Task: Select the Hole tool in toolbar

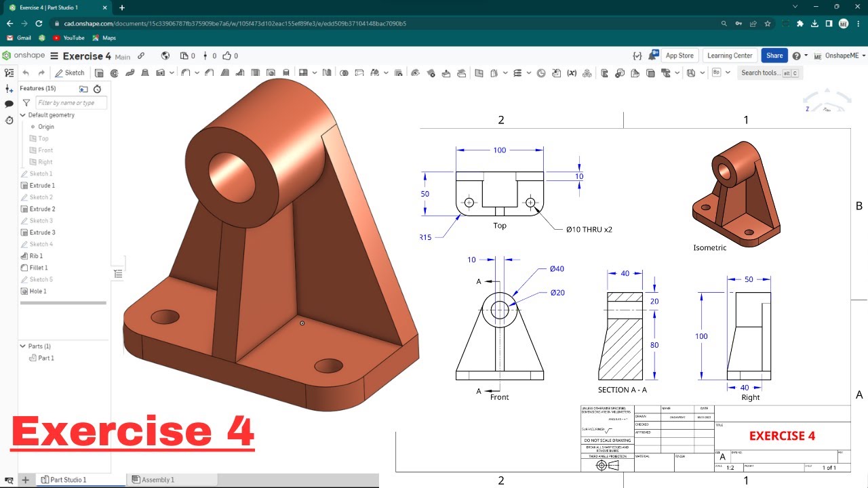Action: (271, 73)
